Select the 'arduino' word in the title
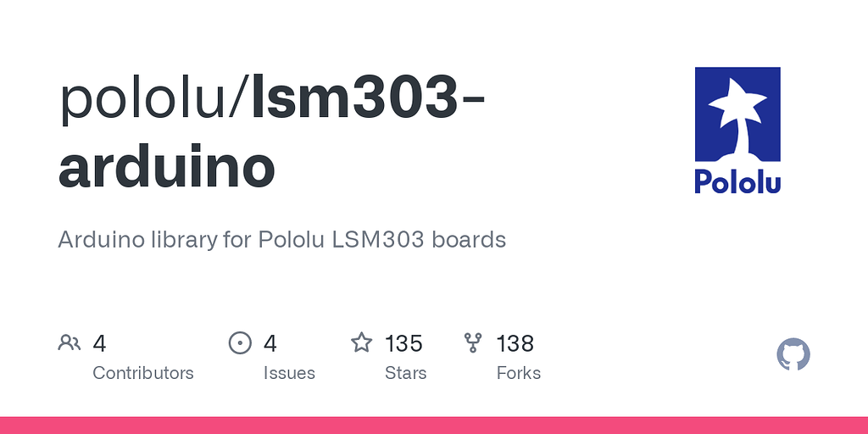 (167, 167)
